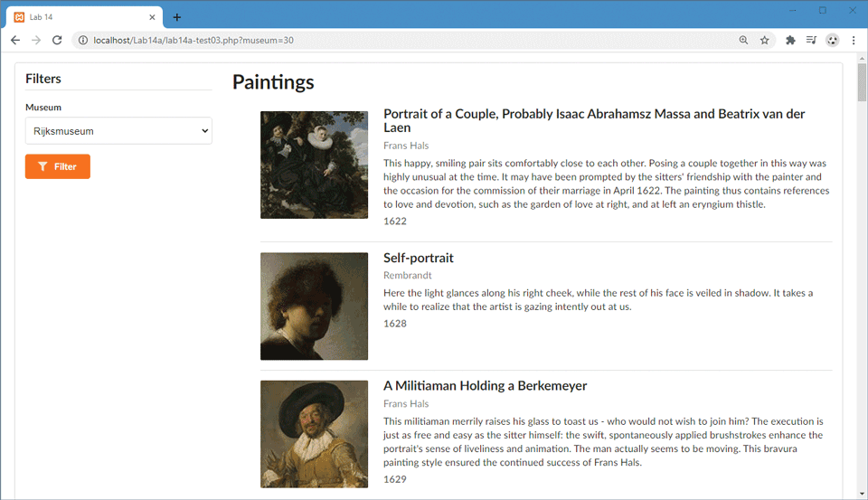This screenshot has height=500, width=868.
Task: Select the Portrait of a Couple thumbnail
Action: [x=314, y=165]
